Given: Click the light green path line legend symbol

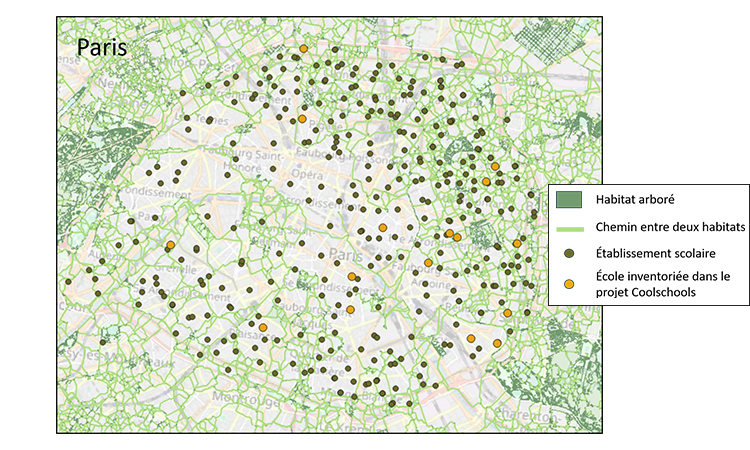Looking at the screenshot, I should click(569, 227).
